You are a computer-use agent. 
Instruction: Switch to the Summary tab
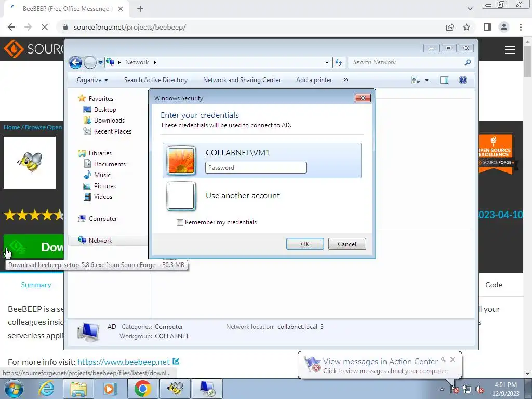click(36, 285)
